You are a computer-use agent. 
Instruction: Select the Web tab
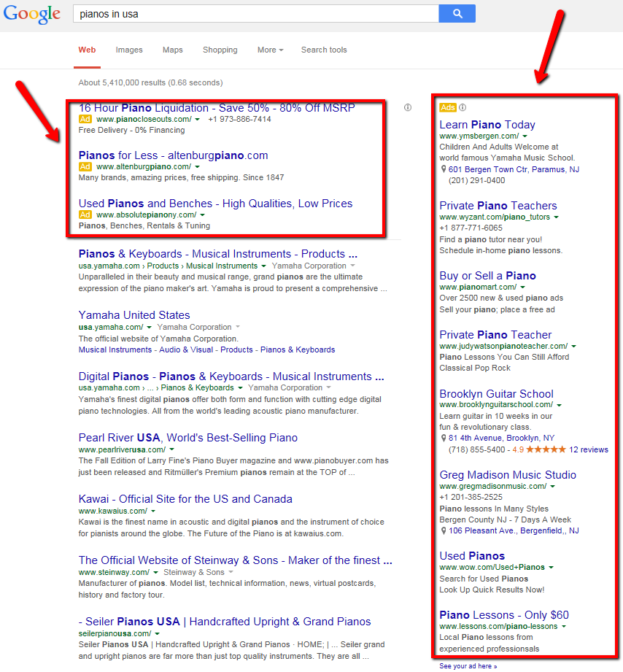point(87,50)
